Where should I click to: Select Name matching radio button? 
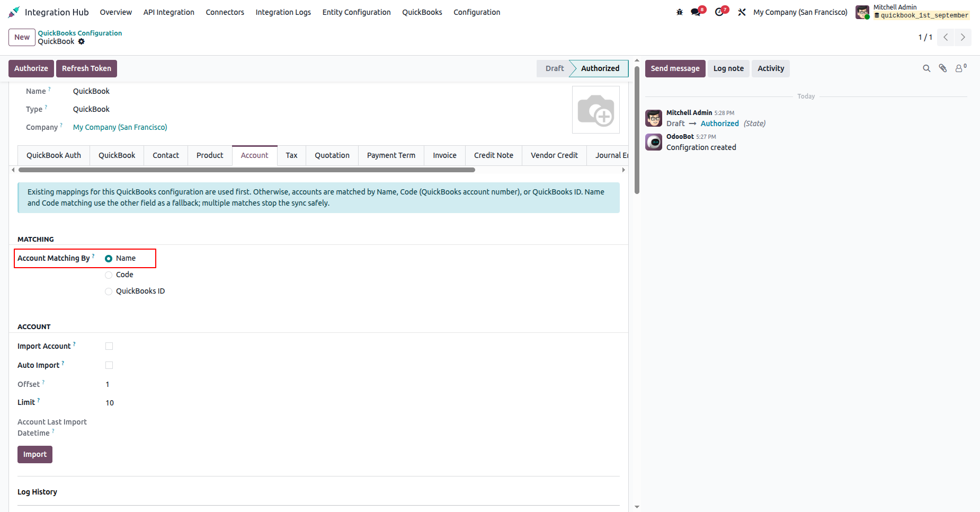point(109,259)
